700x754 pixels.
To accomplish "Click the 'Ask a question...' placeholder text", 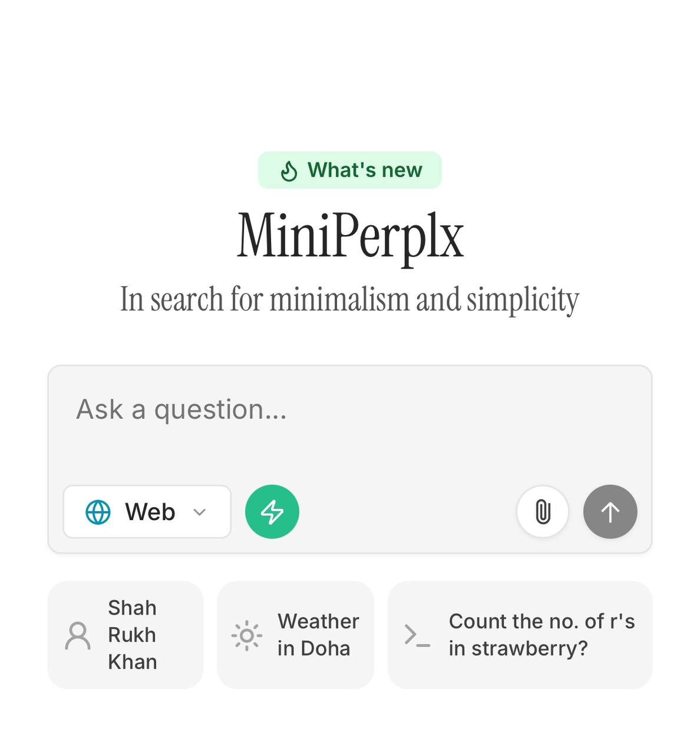I will coord(181,409).
